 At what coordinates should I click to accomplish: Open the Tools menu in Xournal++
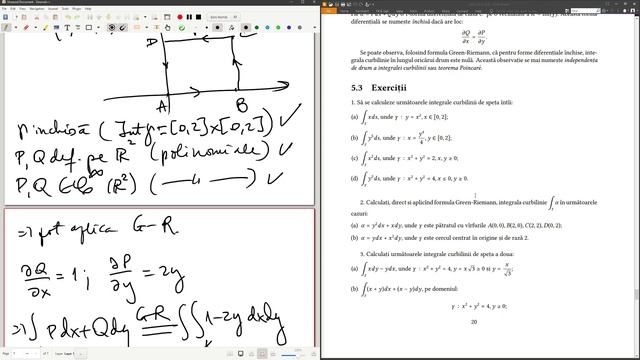(65, 9)
